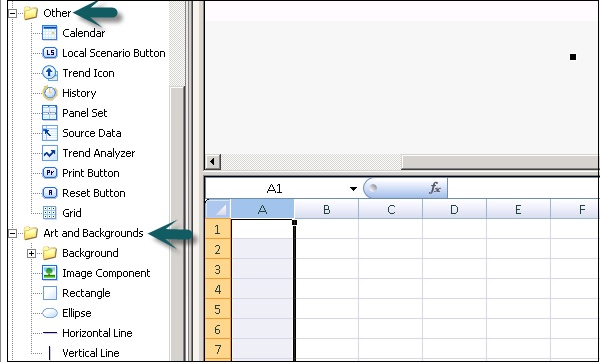
Task: Click the fx insert function button
Action: click(x=435, y=188)
